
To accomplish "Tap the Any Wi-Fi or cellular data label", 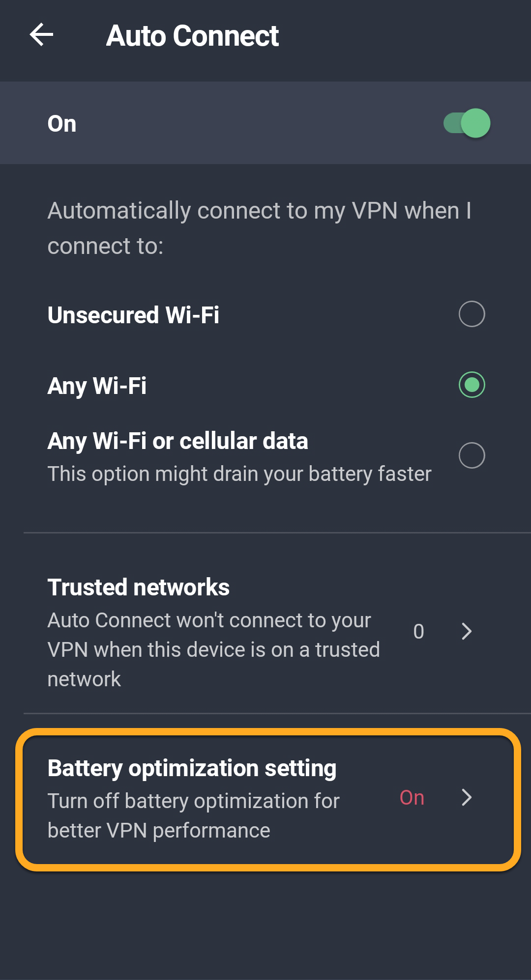I will 177,441.
